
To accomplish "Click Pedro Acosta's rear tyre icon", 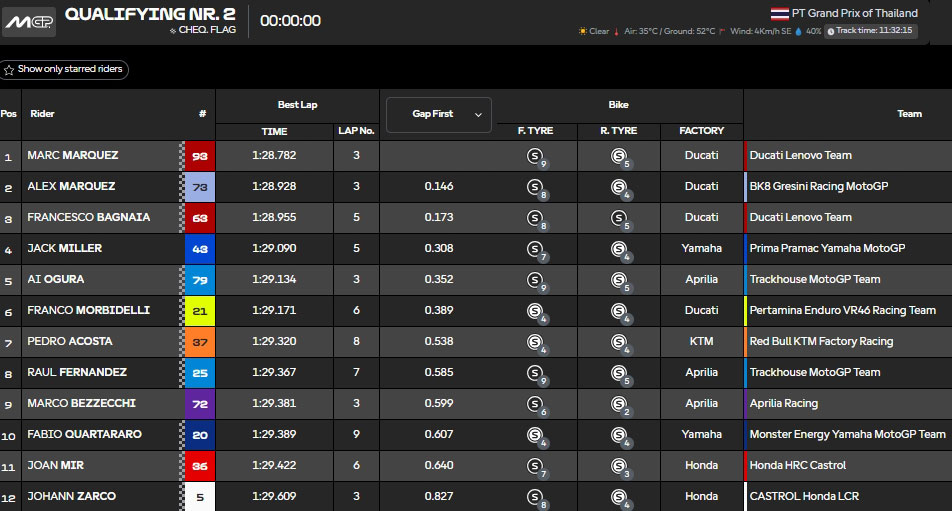I will coord(620,342).
